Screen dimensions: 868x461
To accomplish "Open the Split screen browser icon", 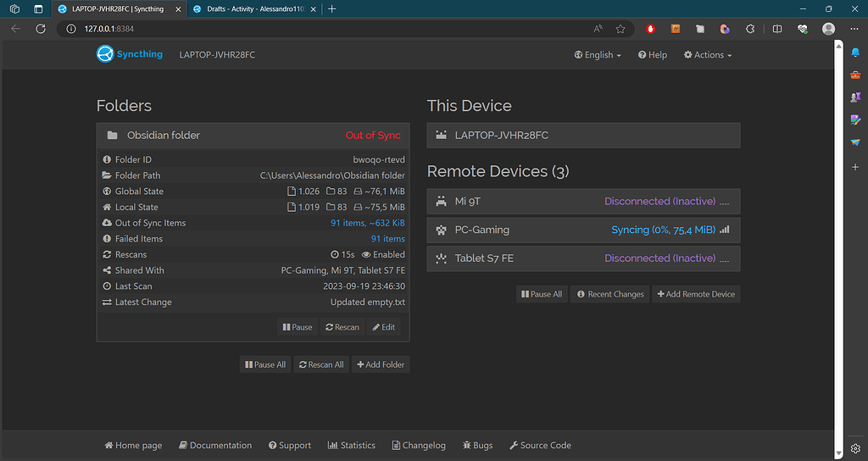I will pyautogui.click(x=777, y=29).
